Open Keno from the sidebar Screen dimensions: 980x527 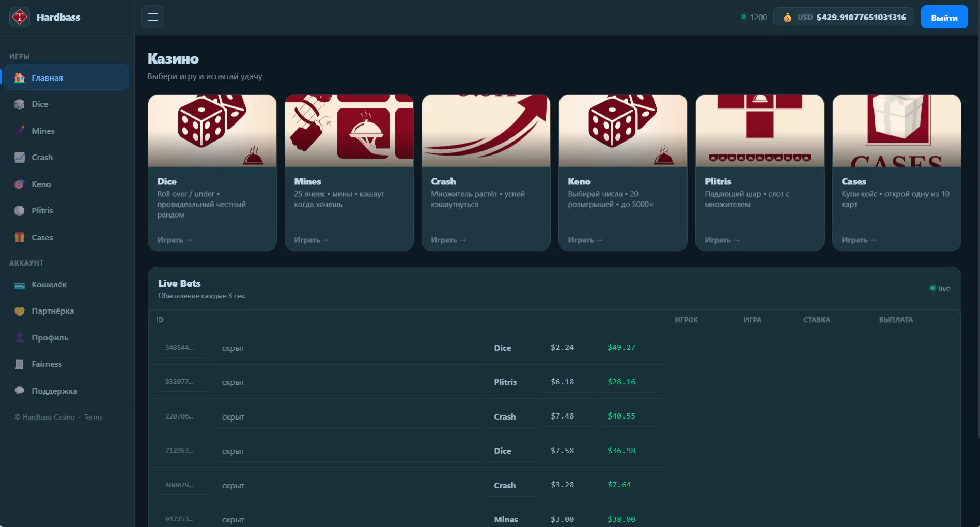tap(67, 184)
